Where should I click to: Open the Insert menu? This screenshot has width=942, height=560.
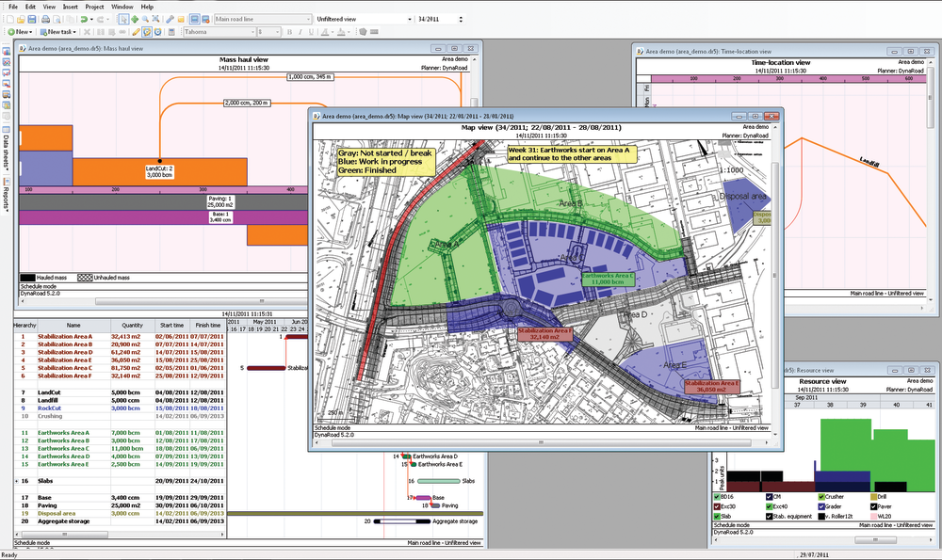click(x=71, y=7)
